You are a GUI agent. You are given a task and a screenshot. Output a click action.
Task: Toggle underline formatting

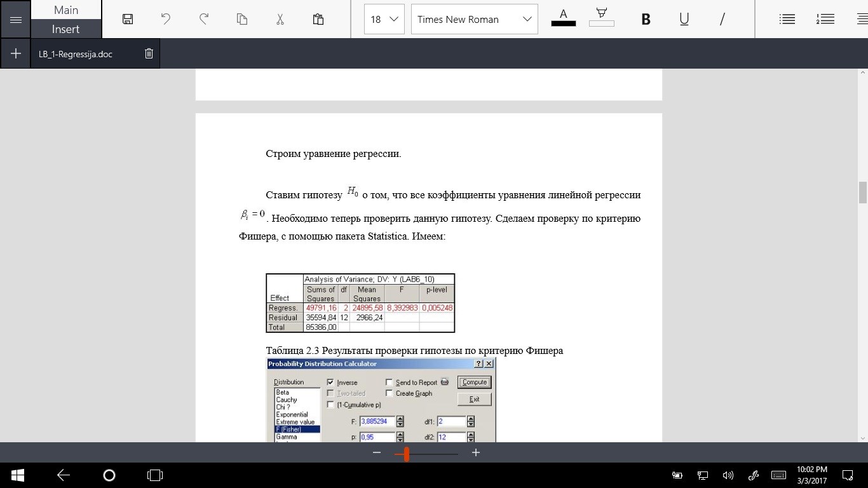click(684, 19)
